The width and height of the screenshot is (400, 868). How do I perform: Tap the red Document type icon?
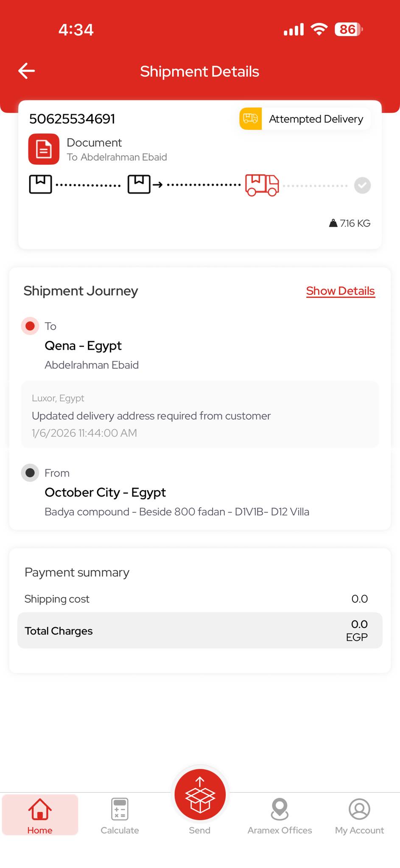tap(44, 149)
